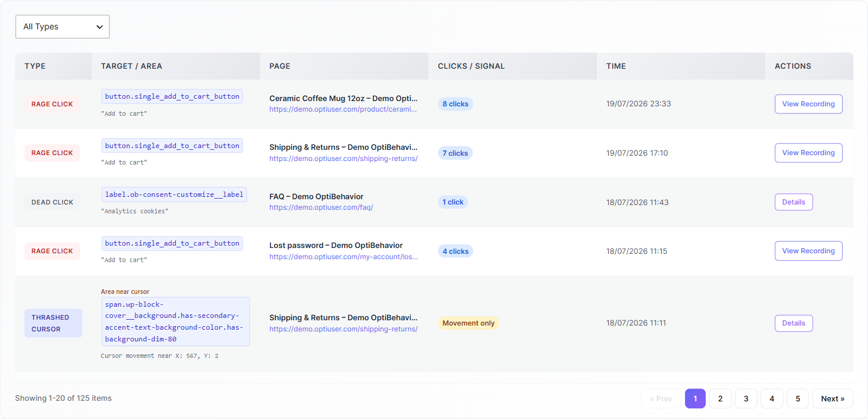The width and height of the screenshot is (868, 419).
Task: Open the demo.optiuser.com/faq/ link
Action: pos(321,207)
